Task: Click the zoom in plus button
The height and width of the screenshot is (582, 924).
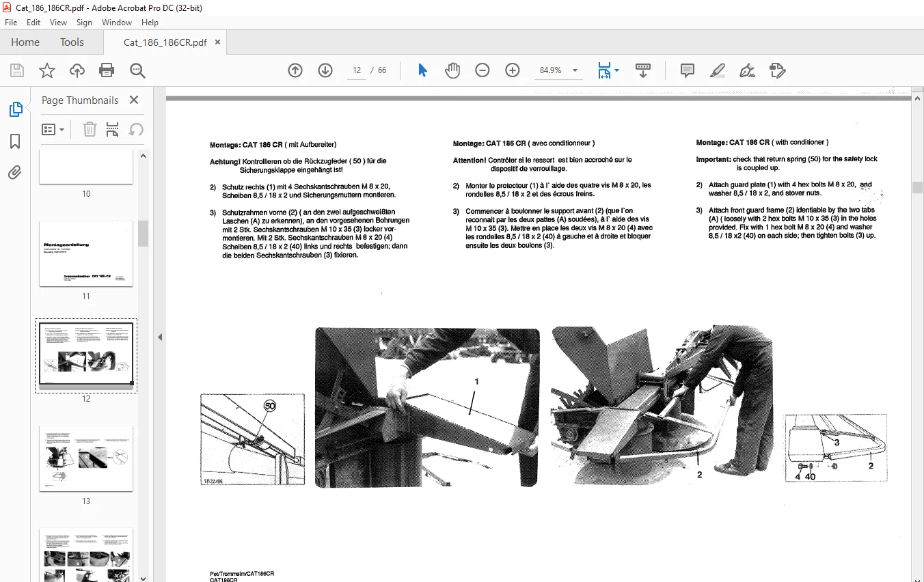Action: pyautogui.click(x=513, y=70)
